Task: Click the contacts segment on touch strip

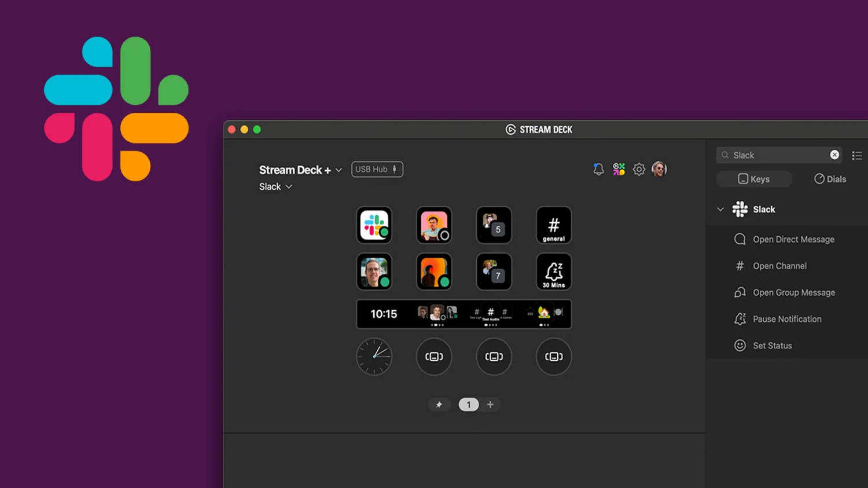Action: (x=438, y=314)
